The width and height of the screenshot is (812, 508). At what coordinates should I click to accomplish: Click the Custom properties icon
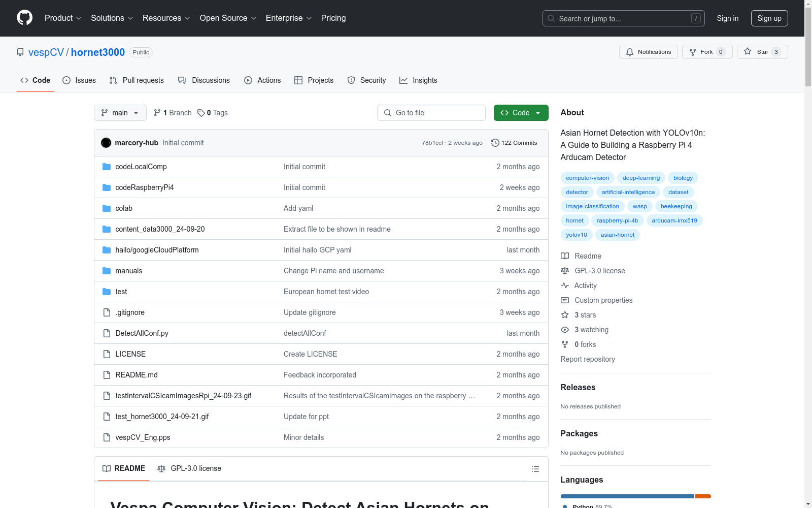[565, 300]
